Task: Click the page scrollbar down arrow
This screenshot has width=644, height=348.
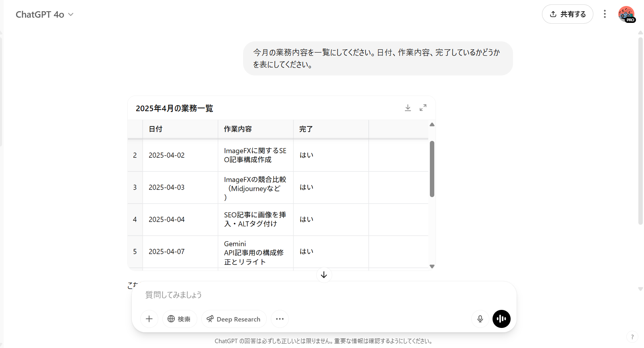Action: (x=640, y=289)
